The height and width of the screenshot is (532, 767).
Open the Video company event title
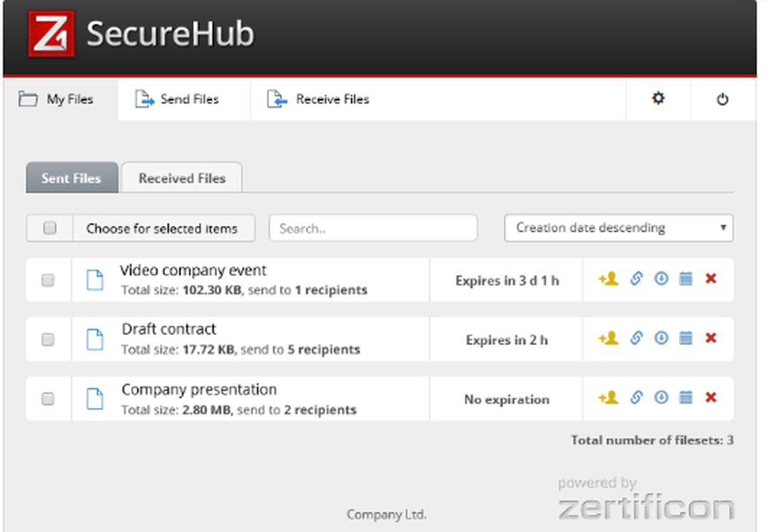(x=193, y=271)
